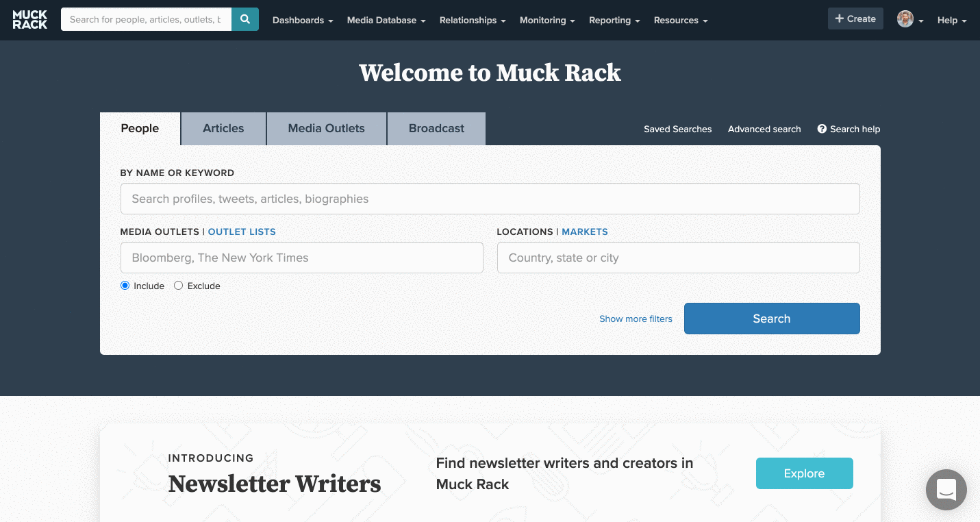Viewport: 980px width, 522px height.
Task: Switch to the Articles tab
Action: point(223,129)
